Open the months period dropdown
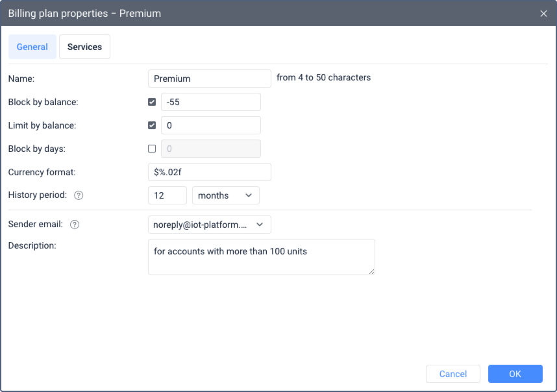 [x=225, y=195]
